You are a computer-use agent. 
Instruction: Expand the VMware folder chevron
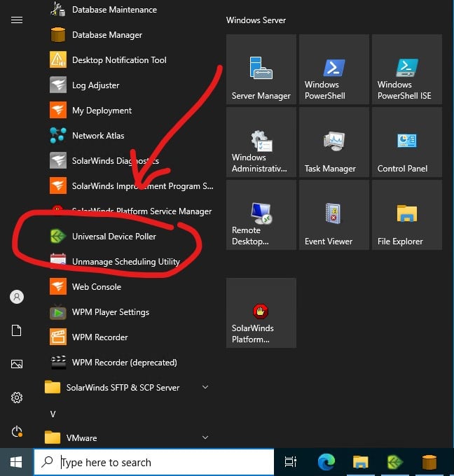pyautogui.click(x=205, y=437)
